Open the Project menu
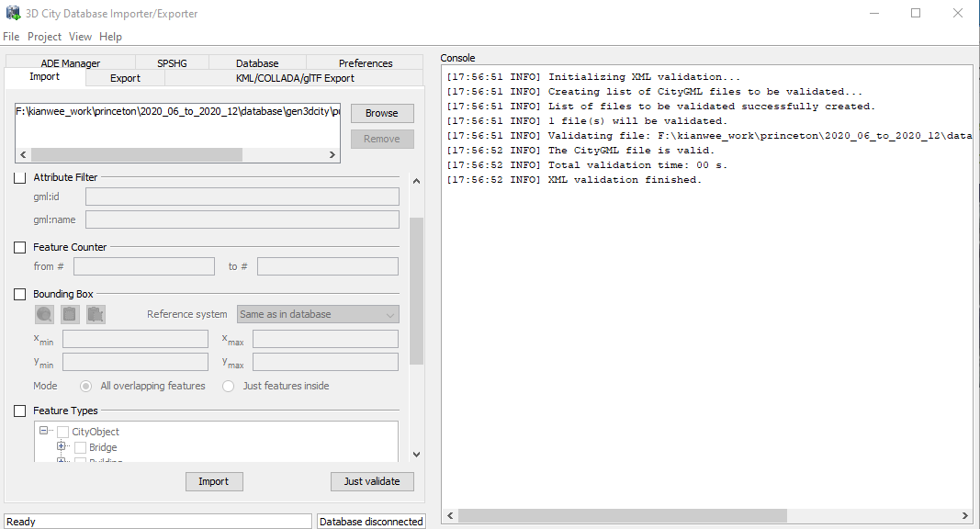The height and width of the screenshot is (529, 980). pos(44,36)
